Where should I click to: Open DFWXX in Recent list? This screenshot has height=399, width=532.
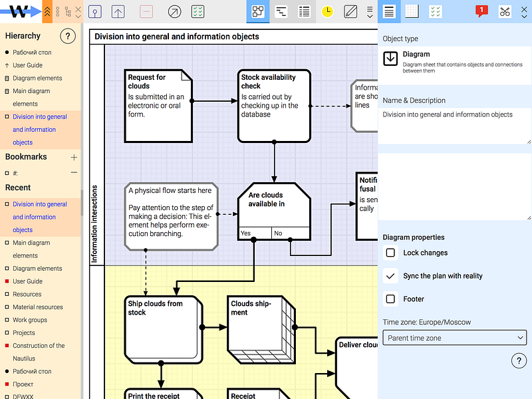(x=23, y=396)
